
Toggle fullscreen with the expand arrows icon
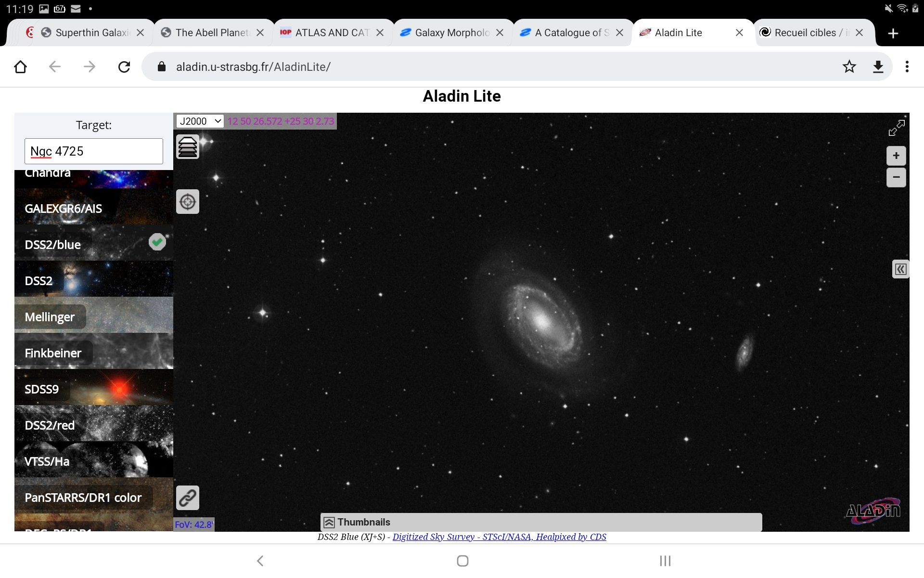point(897,128)
